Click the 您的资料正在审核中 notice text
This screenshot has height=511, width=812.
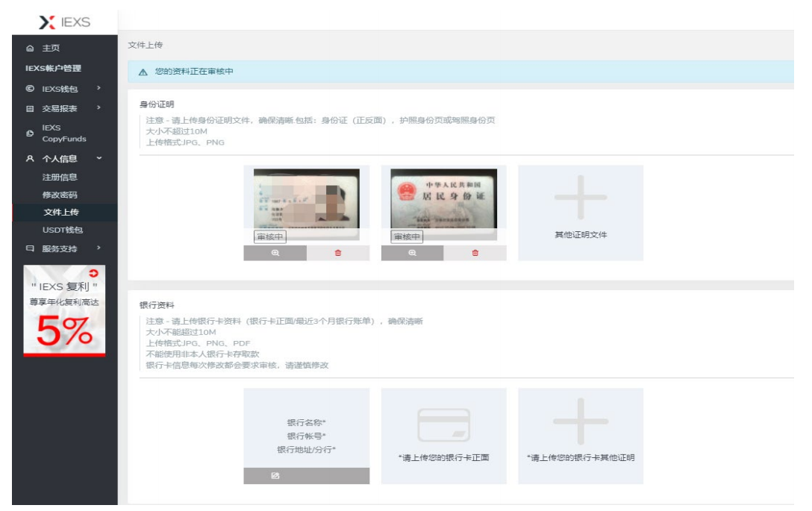click(194, 72)
